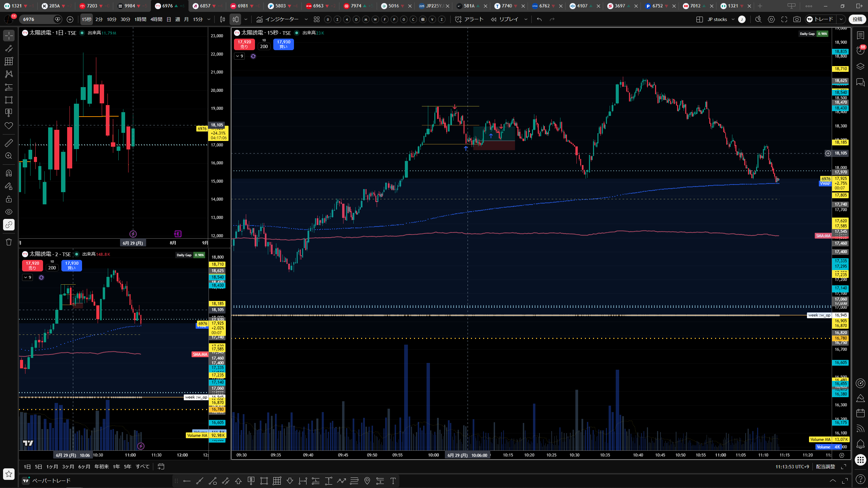The image size is (868, 488).
Task: Expand the timeframe interval dropdown arrow
Action: click(x=209, y=19)
